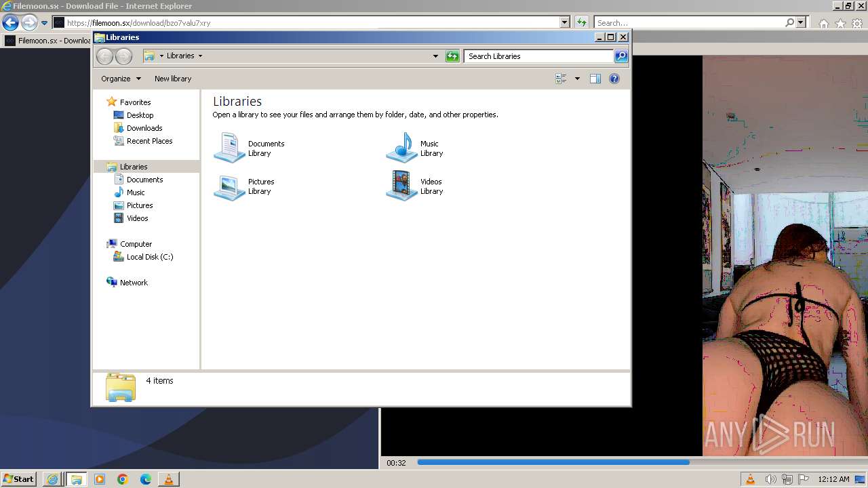Click the network tray icon
Screen dimensions: 868x488
point(787,479)
